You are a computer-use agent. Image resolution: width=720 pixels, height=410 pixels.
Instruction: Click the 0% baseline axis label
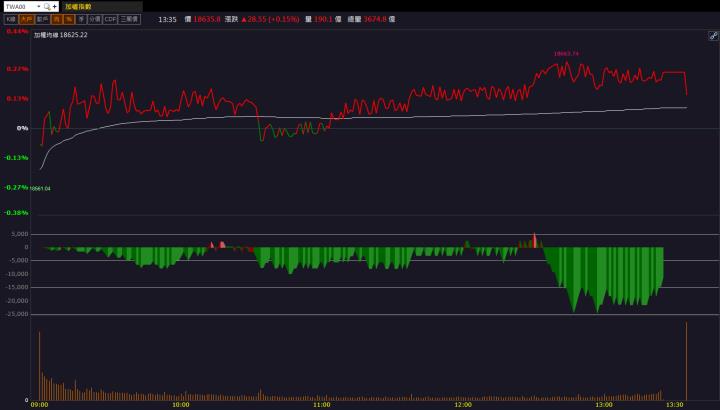click(21, 128)
